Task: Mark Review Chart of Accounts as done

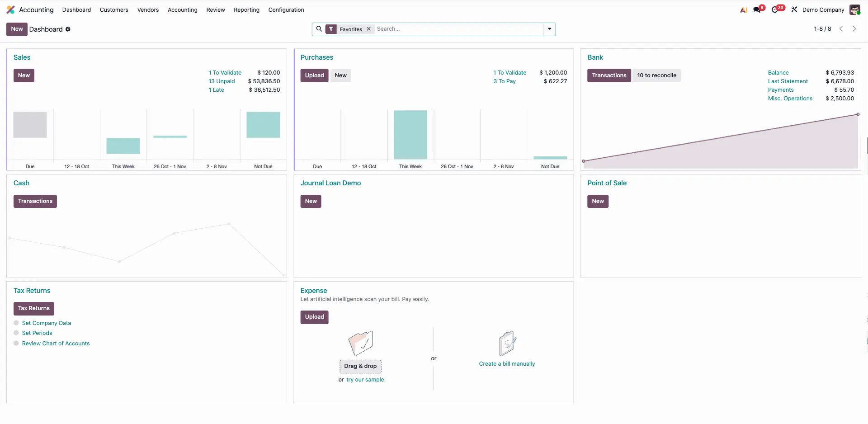Action: coord(17,343)
